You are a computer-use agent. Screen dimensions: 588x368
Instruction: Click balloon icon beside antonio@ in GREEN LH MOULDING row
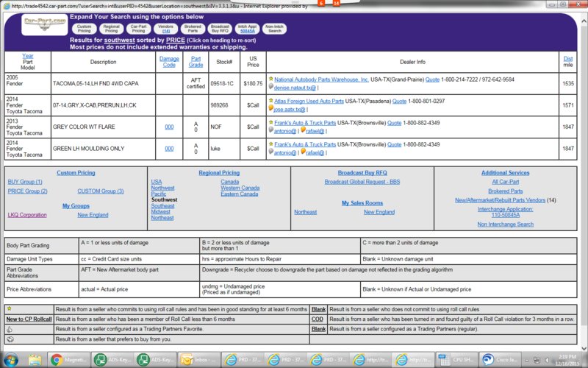270,152
